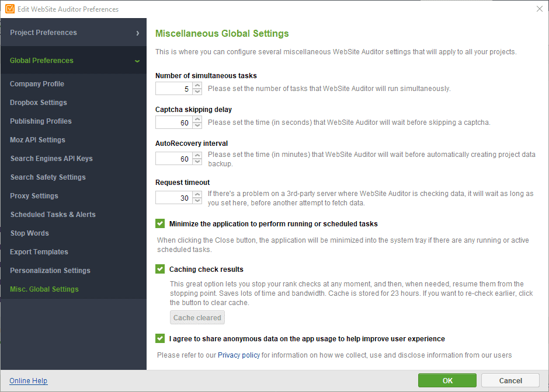The height and width of the screenshot is (392, 549).
Task: Decrease Request timeout value
Action: point(197,201)
